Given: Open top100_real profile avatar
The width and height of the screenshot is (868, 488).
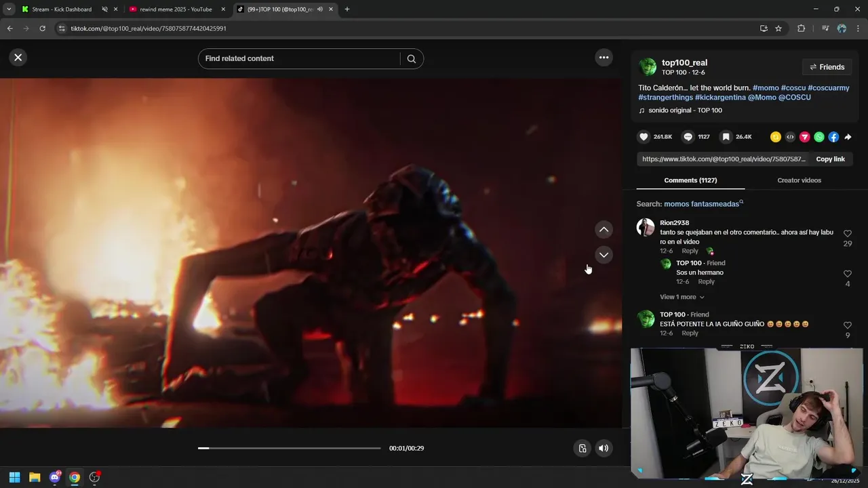Looking at the screenshot, I should click(648, 66).
